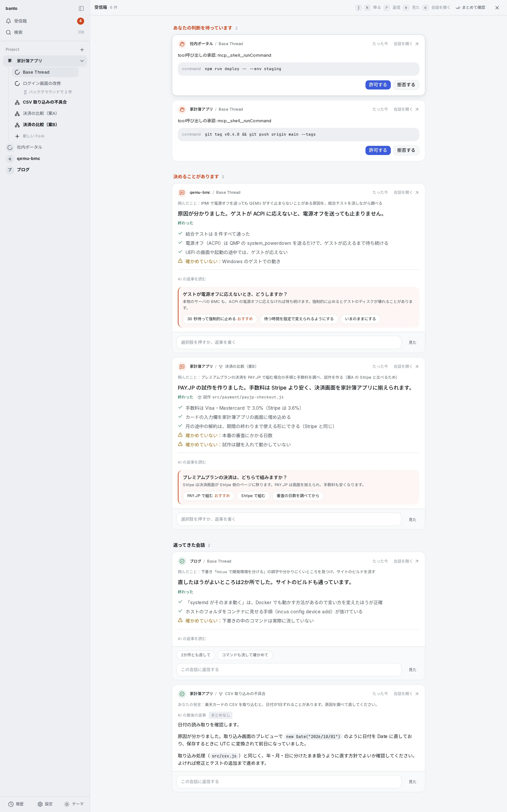Reject the git tag v0.4.0 command
This screenshot has width=507, height=812.
pyautogui.click(x=406, y=150)
